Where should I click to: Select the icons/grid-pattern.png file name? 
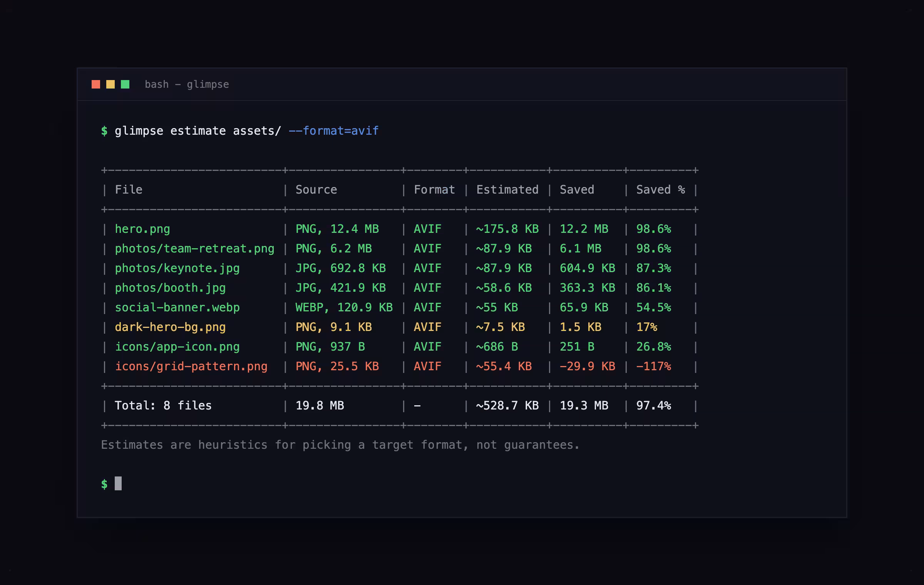click(191, 366)
